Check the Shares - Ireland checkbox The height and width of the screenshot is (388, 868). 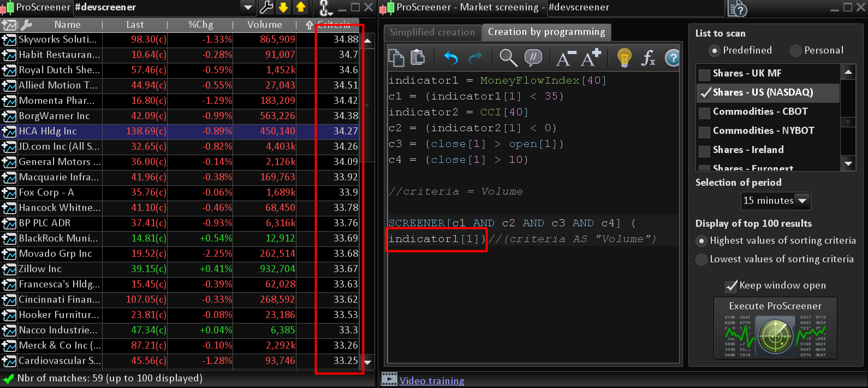point(705,150)
